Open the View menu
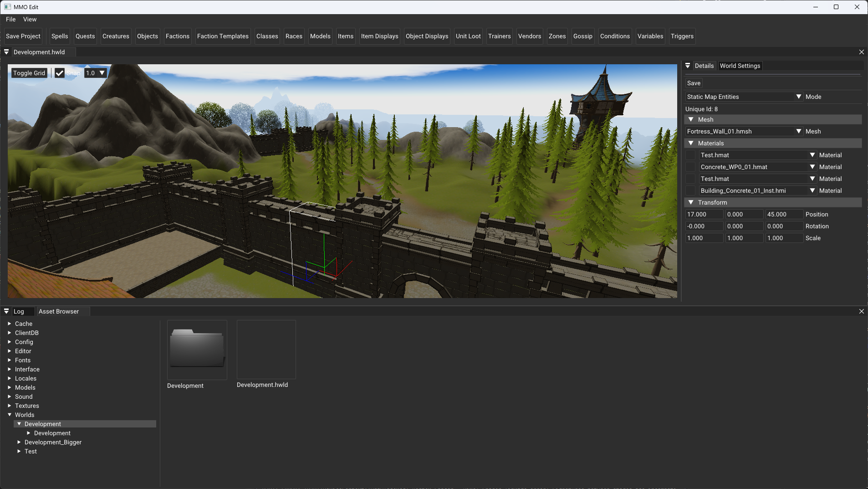The height and width of the screenshot is (489, 868). 30,19
